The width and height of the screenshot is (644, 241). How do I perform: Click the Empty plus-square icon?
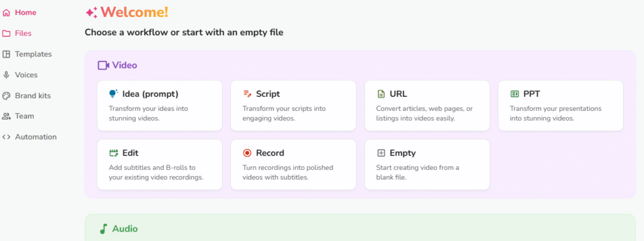(x=381, y=154)
